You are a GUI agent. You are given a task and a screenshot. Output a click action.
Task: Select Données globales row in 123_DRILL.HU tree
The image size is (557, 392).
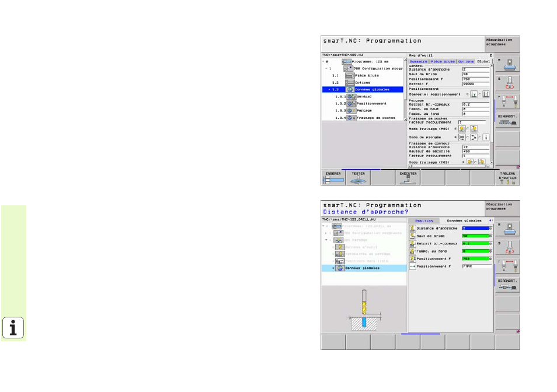pos(364,268)
